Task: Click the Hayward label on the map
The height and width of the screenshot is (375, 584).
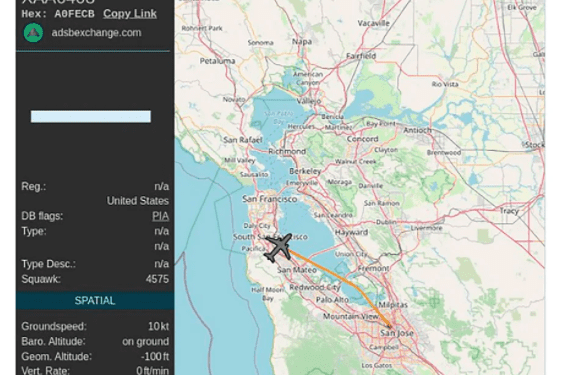Action: click(x=351, y=232)
